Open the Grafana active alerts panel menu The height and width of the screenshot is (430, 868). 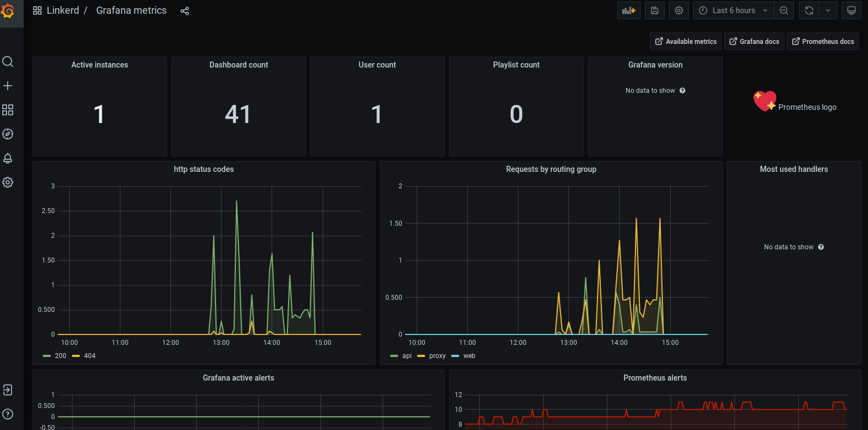click(x=239, y=378)
